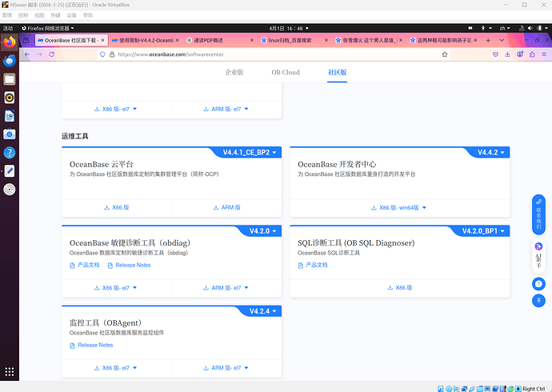Click the floating help question-mark icon
The height and width of the screenshot is (392, 552).
click(x=538, y=283)
